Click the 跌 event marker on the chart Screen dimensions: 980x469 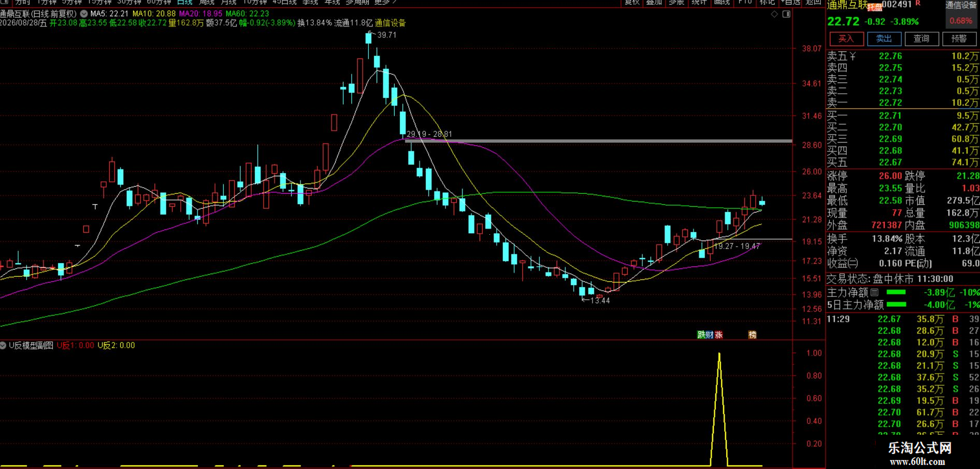[x=701, y=335]
